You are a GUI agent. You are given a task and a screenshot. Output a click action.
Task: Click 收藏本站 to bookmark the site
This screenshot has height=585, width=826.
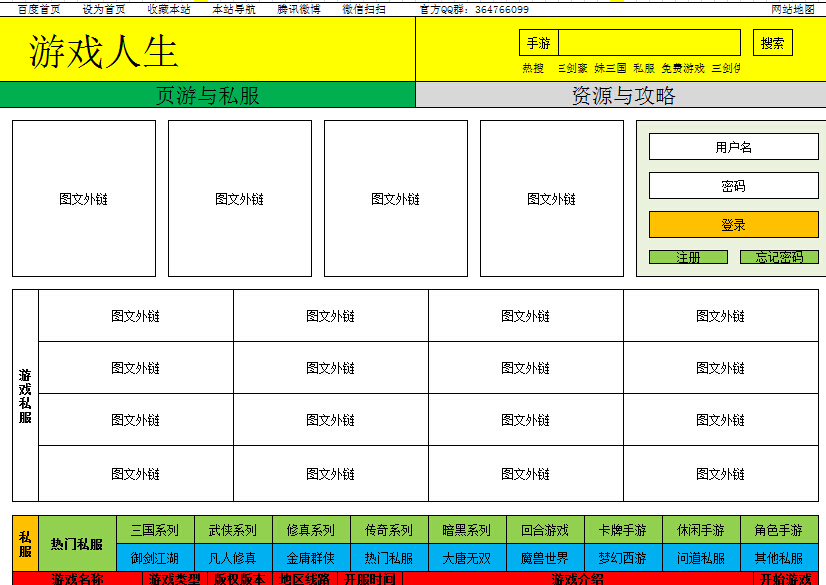pyautogui.click(x=168, y=8)
